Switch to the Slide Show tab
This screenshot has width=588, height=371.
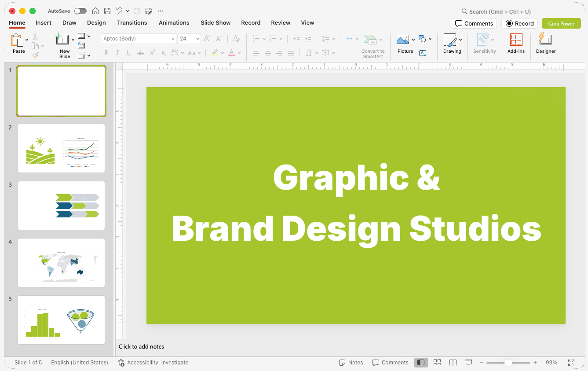coord(215,23)
